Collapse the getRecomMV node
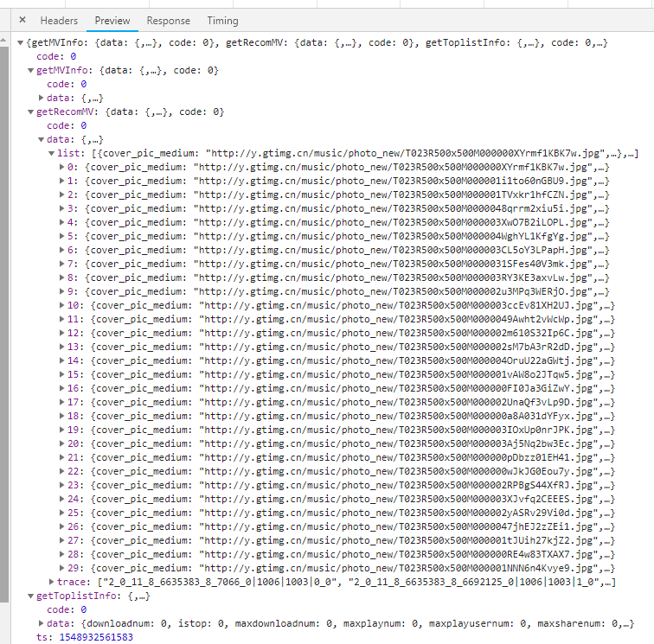The height and width of the screenshot is (644, 654). [x=30, y=112]
